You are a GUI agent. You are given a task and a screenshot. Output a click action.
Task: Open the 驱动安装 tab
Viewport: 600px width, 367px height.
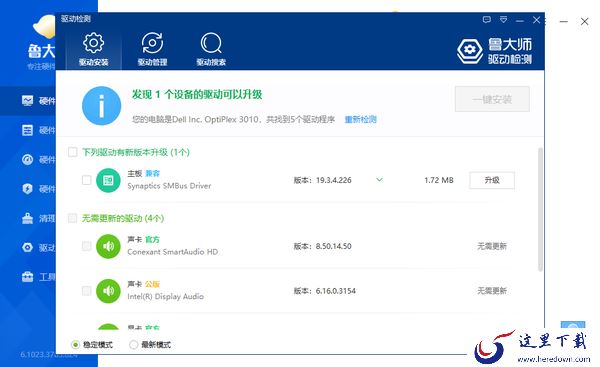coord(93,49)
